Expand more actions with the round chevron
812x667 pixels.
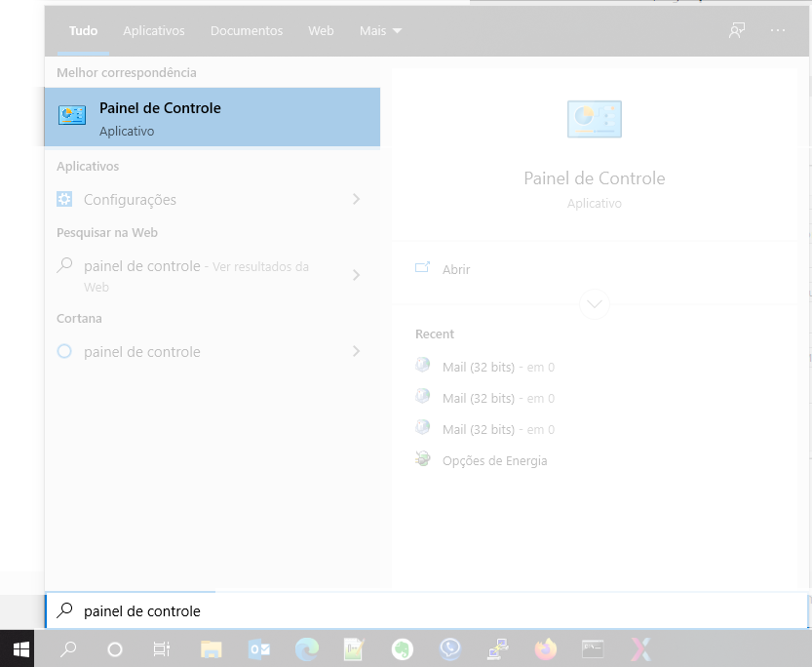(x=594, y=304)
